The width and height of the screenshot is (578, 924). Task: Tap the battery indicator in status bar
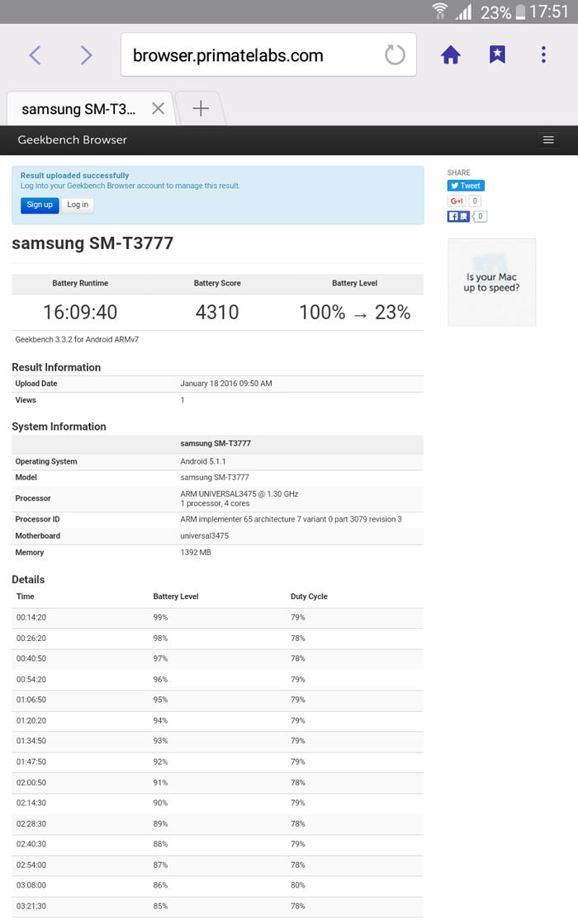coord(520,12)
